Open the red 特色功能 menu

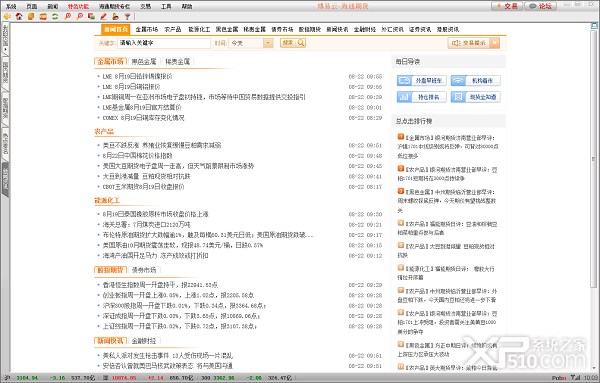(x=78, y=7)
